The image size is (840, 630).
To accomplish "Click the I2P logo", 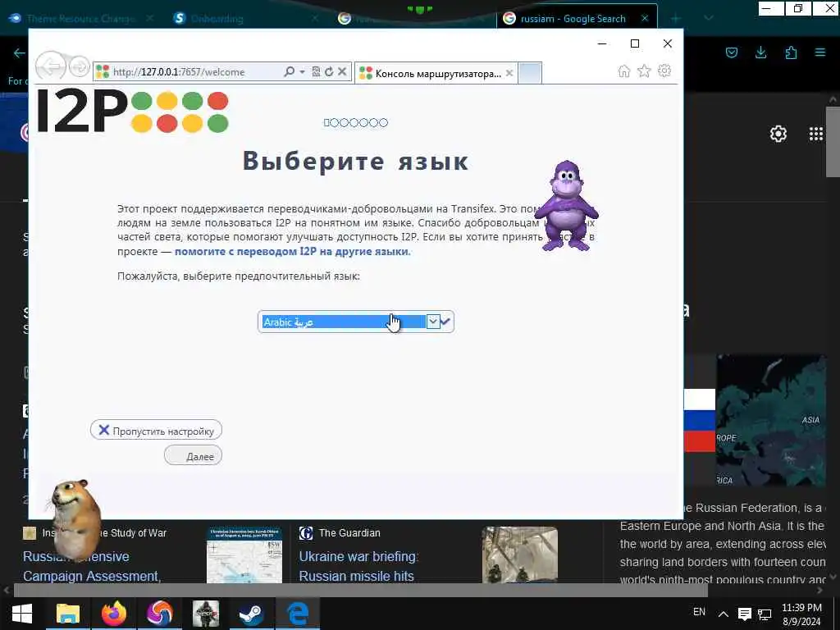I will [x=133, y=111].
